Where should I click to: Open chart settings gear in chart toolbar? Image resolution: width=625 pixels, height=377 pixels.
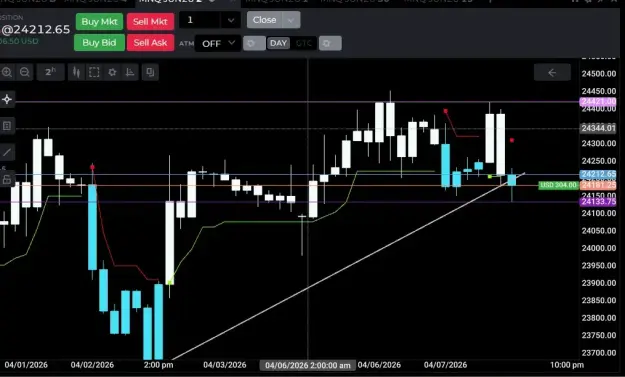[x=112, y=72]
